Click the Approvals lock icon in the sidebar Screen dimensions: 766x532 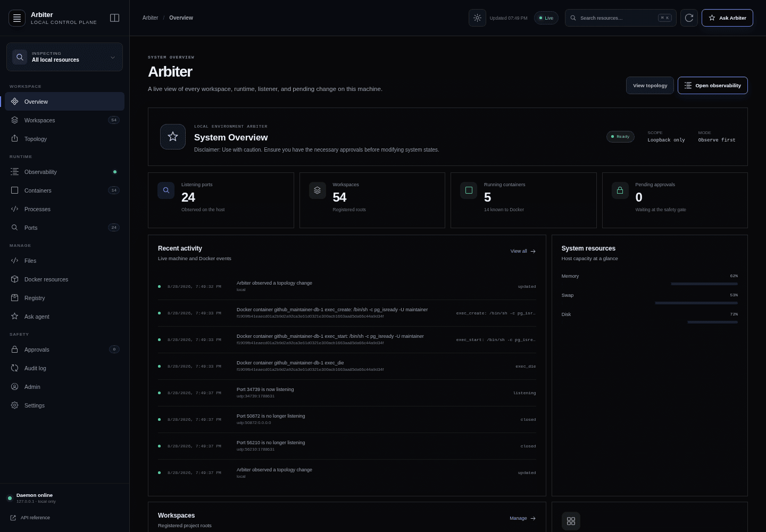(x=14, y=350)
